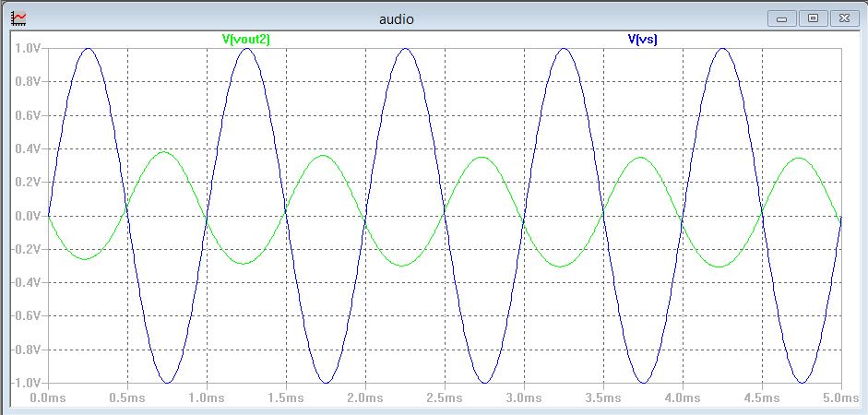Click the 0.0V vertical axis label
The image size is (868, 415).
pyautogui.click(x=28, y=216)
